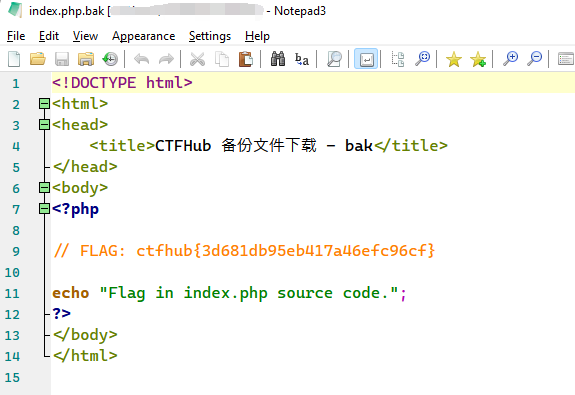Click the Save As disk-folder icon
The width and height of the screenshot is (575, 395).
tap(86, 59)
